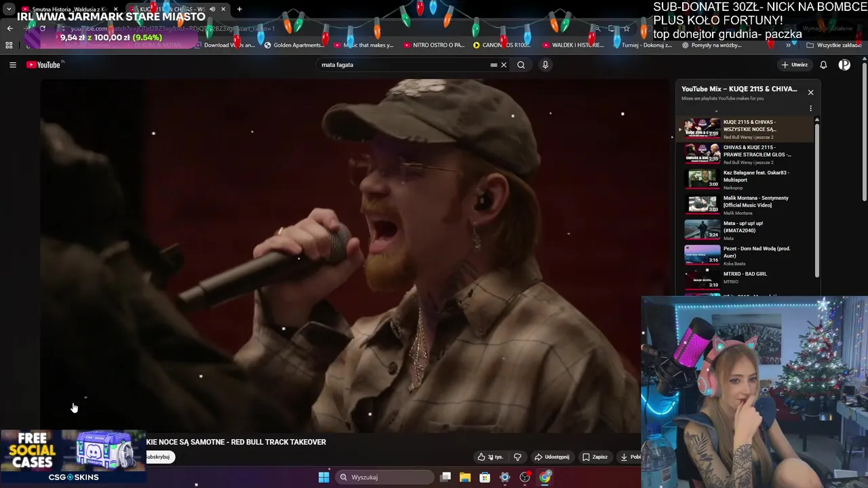Open the Golden Apartments bookmark
This screenshot has width=868, height=488.
pyautogui.click(x=295, y=45)
